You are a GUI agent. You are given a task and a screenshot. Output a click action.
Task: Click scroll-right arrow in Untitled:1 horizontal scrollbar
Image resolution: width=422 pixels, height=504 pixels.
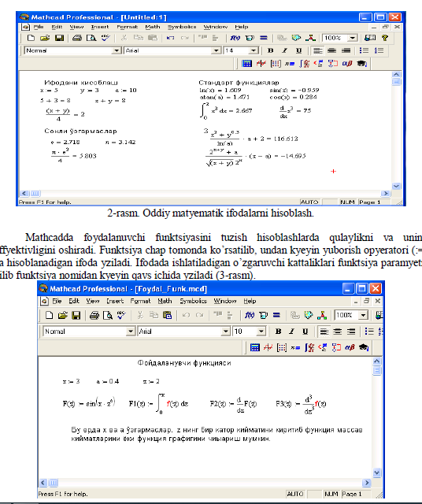(385, 194)
